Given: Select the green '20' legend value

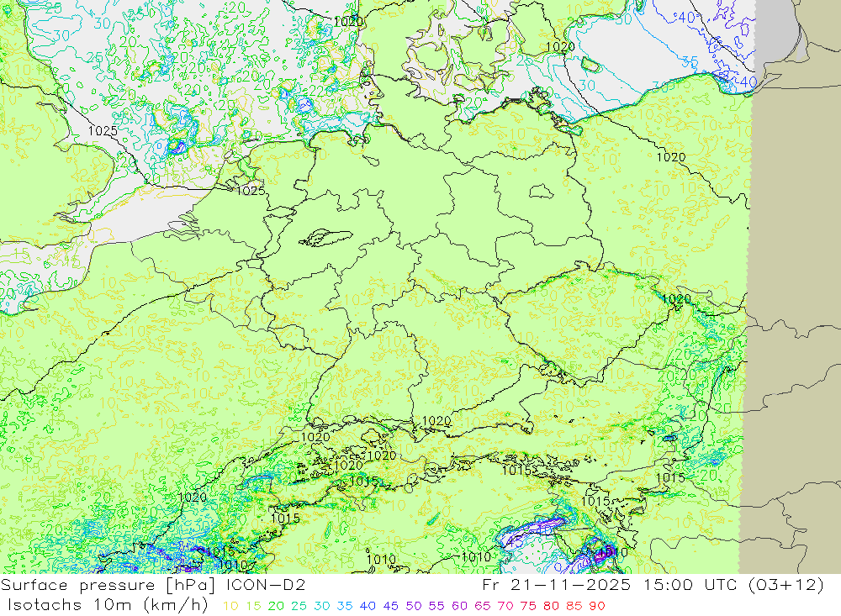Looking at the screenshot, I should click(x=276, y=606).
